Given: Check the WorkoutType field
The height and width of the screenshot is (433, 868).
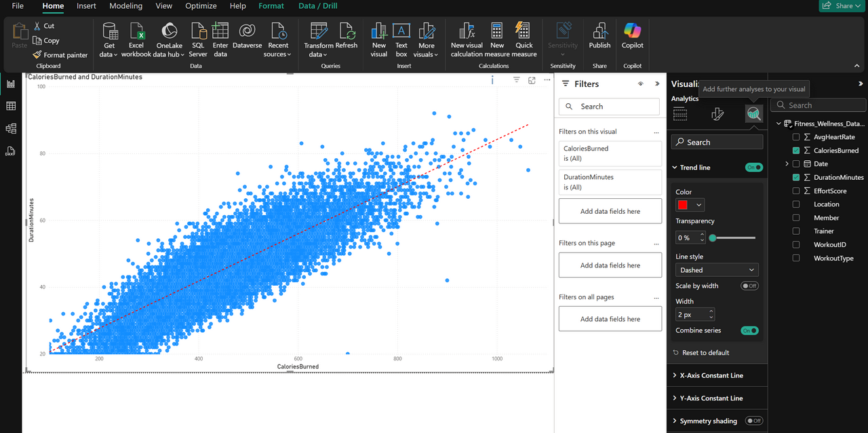Looking at the screenshot, I should 796,258.
